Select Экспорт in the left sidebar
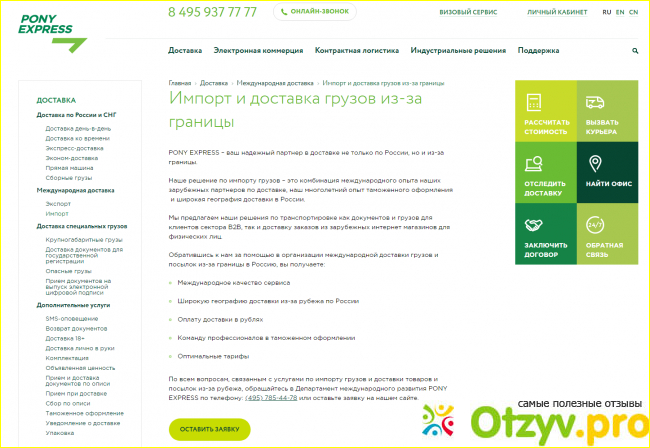This screenshot has width=650, height=448. pyautogui.click(x=58, y=203)
